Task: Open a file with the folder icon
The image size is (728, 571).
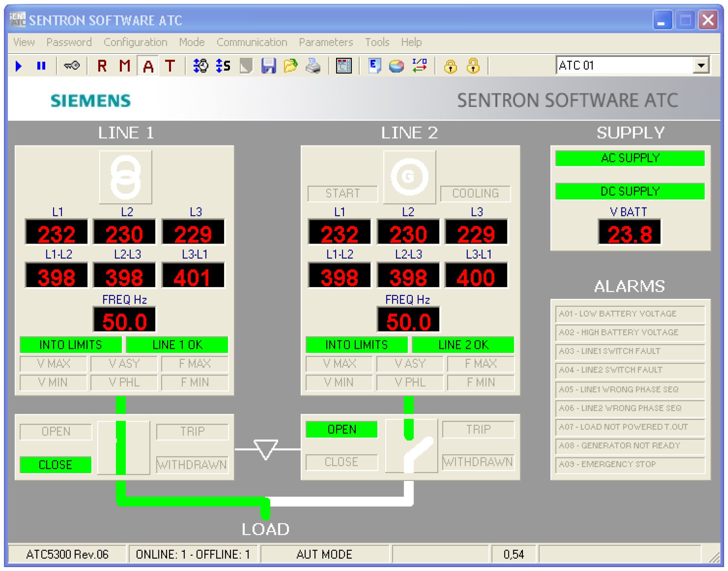Action: click(291, 66)
